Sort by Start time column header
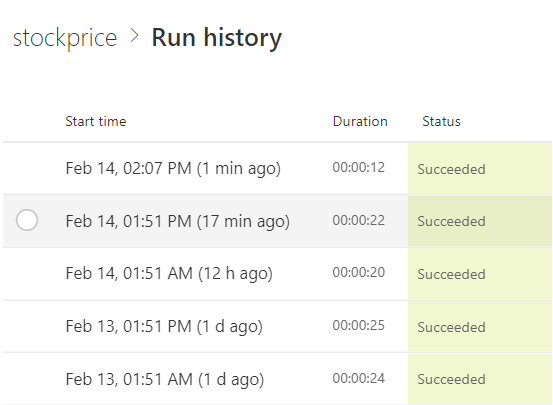The width and height of the screenshot is (553, 405). [96, 121]
